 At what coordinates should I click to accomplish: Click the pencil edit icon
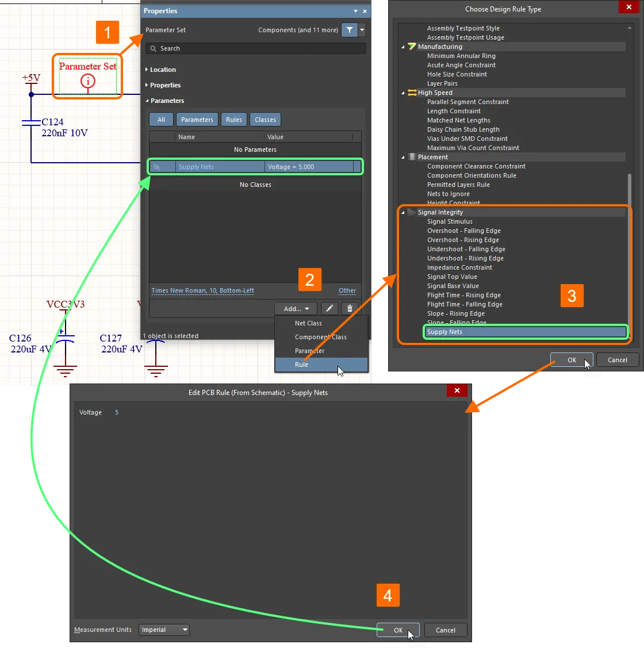(329, 309)
